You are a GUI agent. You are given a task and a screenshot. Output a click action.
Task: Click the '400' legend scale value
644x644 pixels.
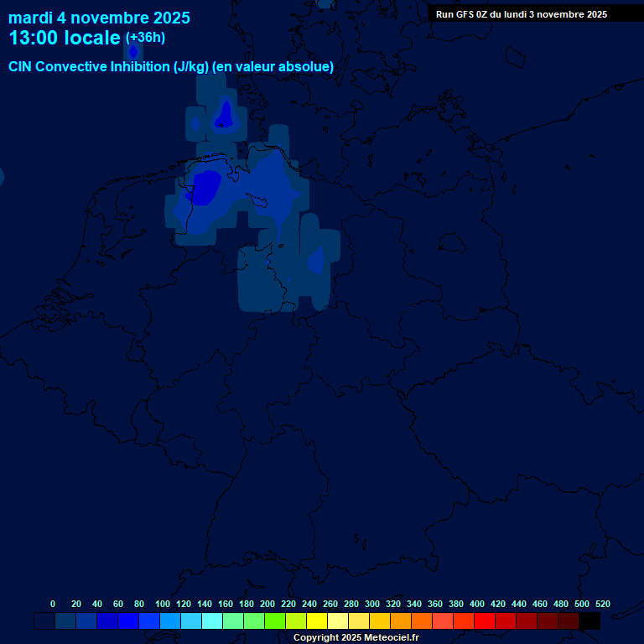coord(477,604)
